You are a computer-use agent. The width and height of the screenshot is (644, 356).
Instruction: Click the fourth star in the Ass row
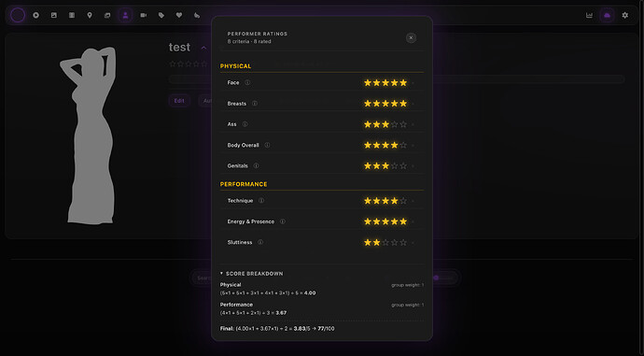point(394,124)
